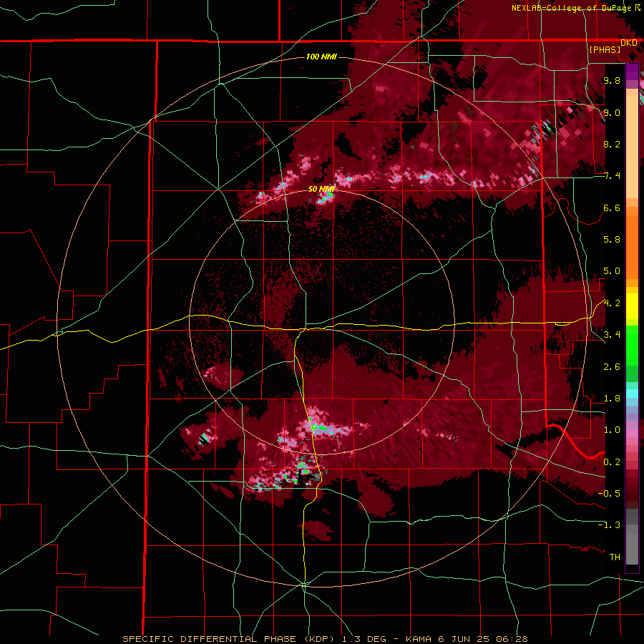The height and width of the screenshot is (644, 644).
Task: Click the 3.4 value on the color scale
Action: click(612, 335)
